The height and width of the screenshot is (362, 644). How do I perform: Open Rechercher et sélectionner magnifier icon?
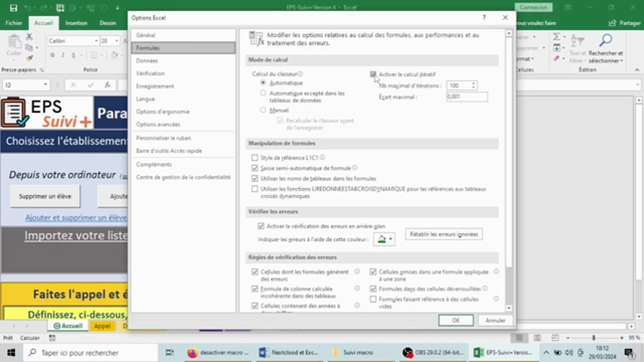point(606,39)
